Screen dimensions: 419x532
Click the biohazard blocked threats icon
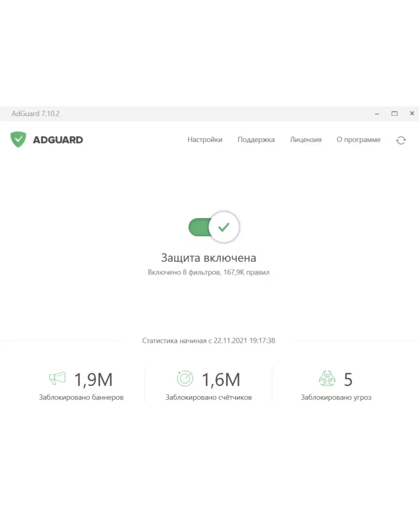point(327,379)
